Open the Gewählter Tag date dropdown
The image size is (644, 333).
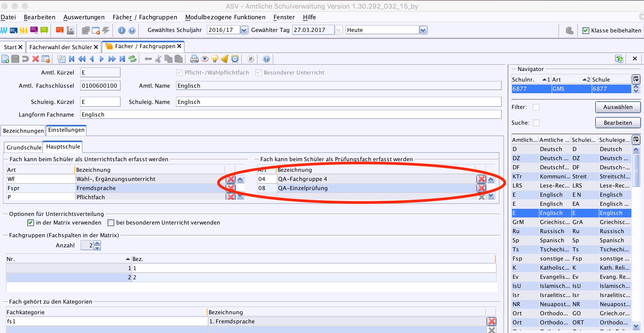click(x=338, y=30)
